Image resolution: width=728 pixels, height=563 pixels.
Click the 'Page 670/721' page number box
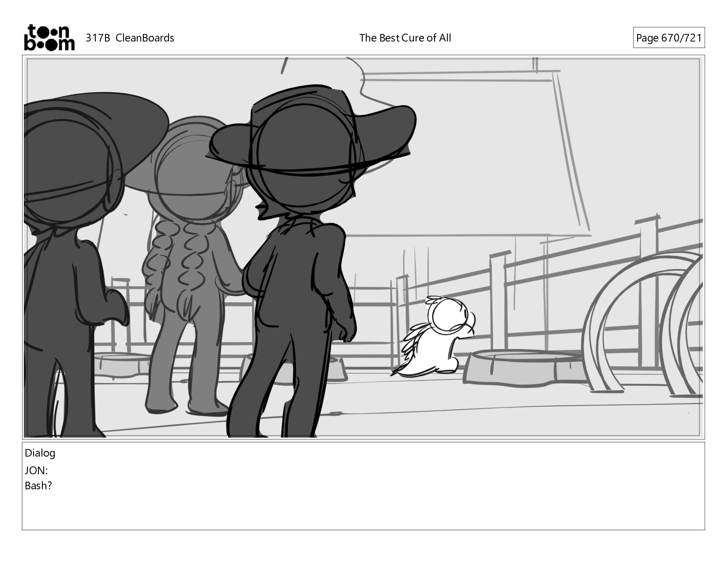[668, 38]
